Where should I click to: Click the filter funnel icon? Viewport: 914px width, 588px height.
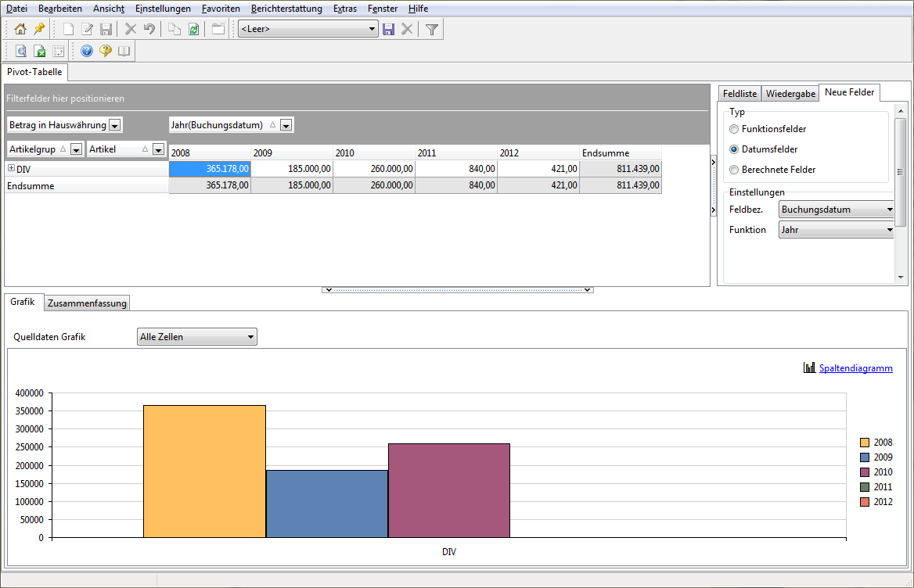(x=431, y=29)
